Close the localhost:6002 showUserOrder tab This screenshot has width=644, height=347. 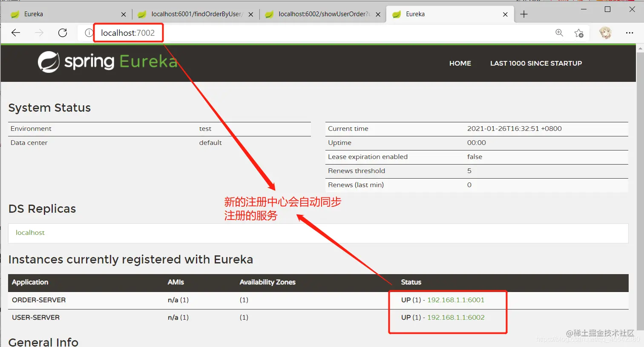pyautogui.click(x=378, y=14)
